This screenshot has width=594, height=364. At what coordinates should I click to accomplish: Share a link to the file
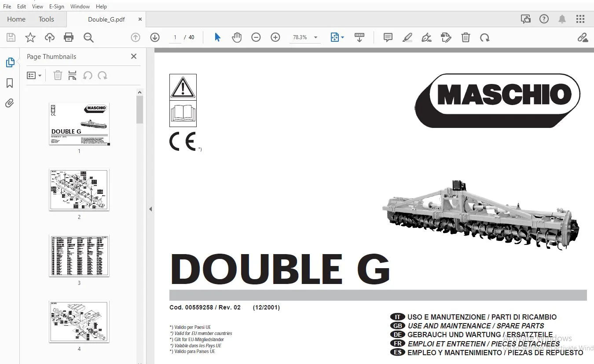[x=583, y=37]
